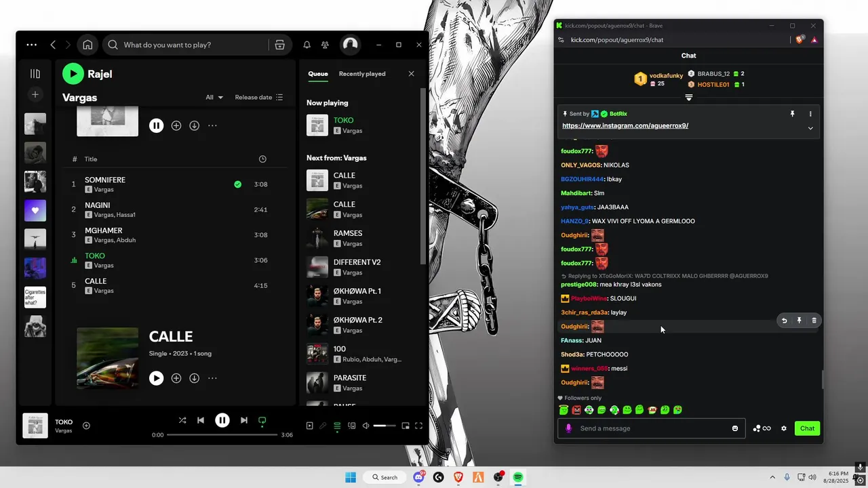
Task: Play Rajel with the big green button
Action: coord(73,74)
